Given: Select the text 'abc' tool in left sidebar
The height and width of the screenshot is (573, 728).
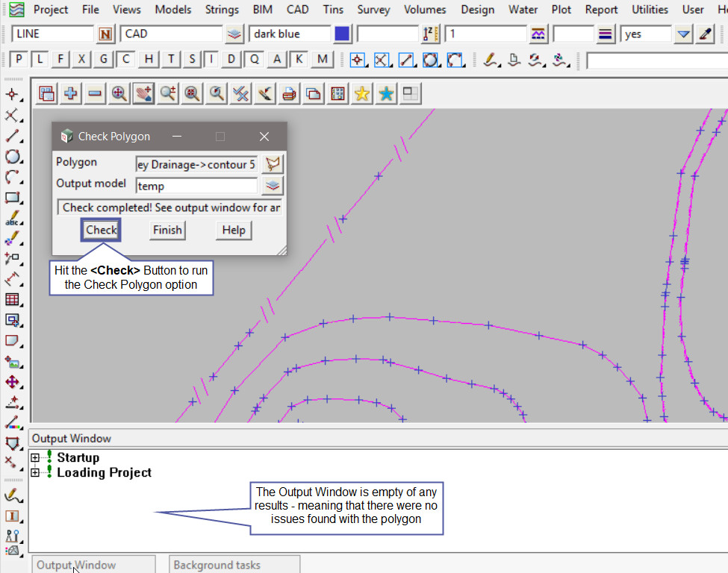Looking at the screenshot, I should [x=12, y=219].
